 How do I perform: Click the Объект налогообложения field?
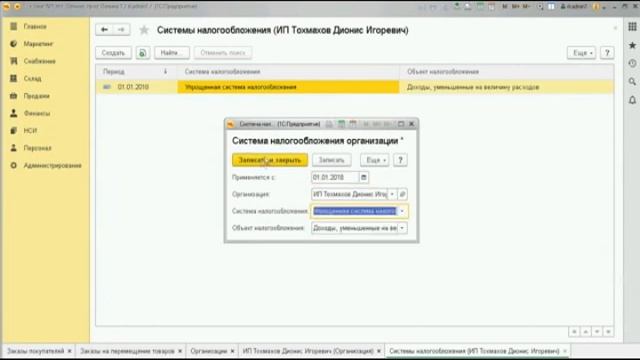(x=354, y=228)
